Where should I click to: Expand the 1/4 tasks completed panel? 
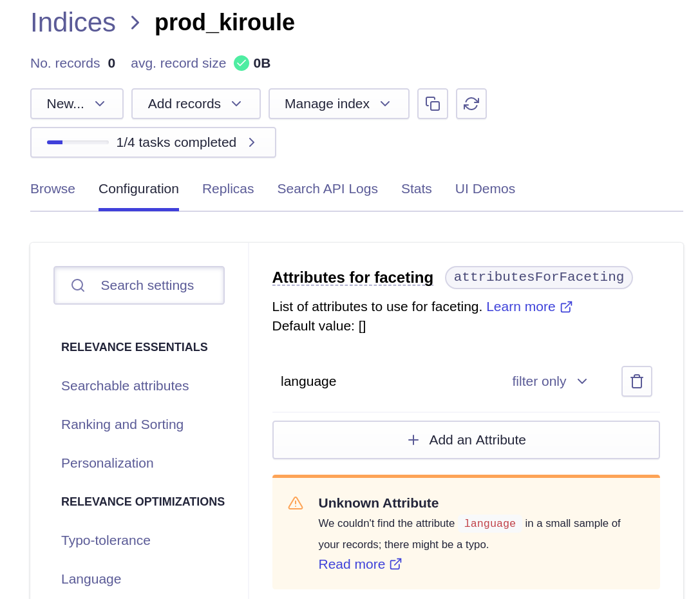pyautogui.click(x=153, y=142)
